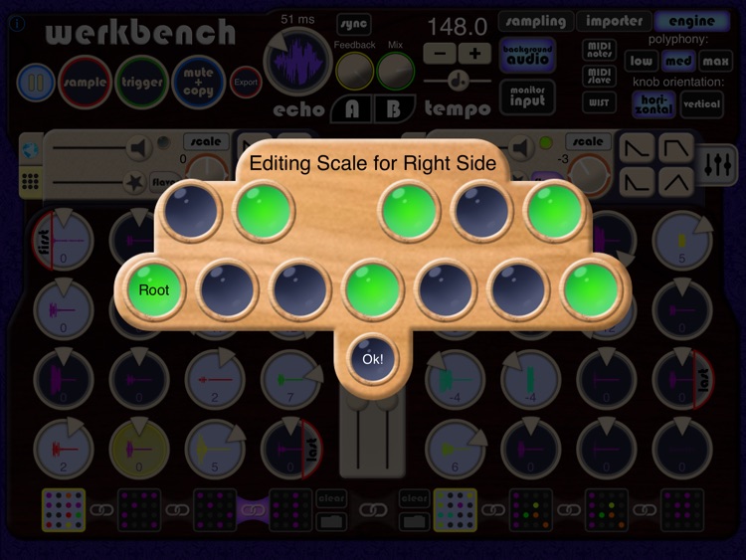The width and height of the screenshot is (746, 560).
Task: Click the center chain link between clear buttons
Action: pyautogui.click(x=373, y=510)
